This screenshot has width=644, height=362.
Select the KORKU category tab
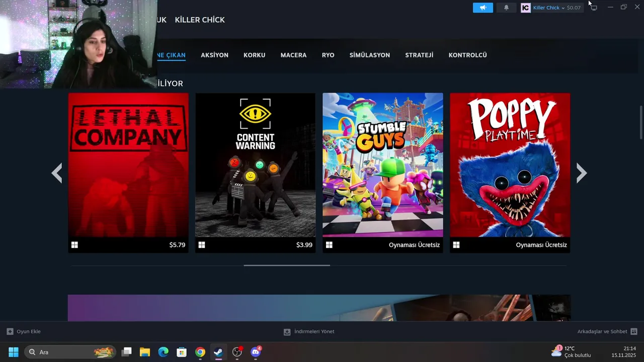click(x=254, y=55)
